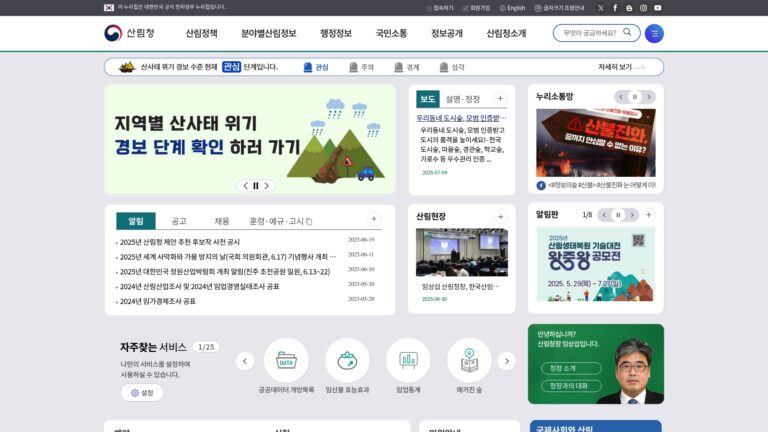Click the search magnifier icon

point(627,32)
